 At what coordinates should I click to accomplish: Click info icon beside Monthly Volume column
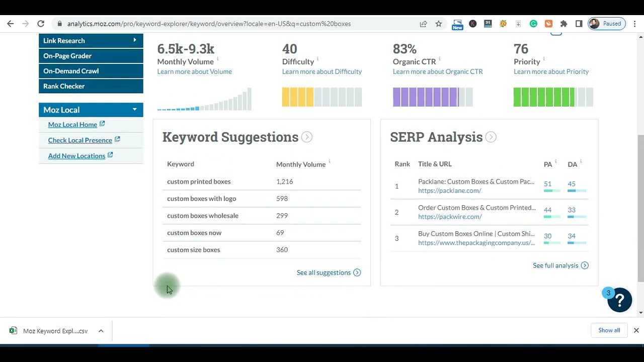tap(330, 162)
